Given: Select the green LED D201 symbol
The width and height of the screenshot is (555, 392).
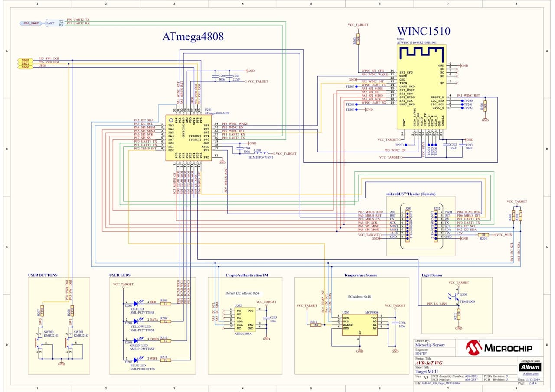Looking at the screenshot, I should click(x=138, y=340).
